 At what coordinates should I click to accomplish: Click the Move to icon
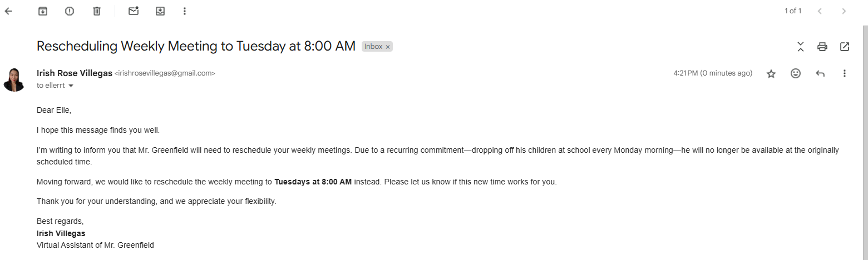(160, 11)
